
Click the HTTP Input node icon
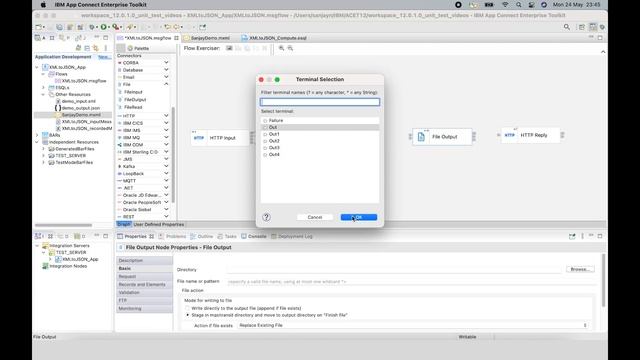[199, 138]
